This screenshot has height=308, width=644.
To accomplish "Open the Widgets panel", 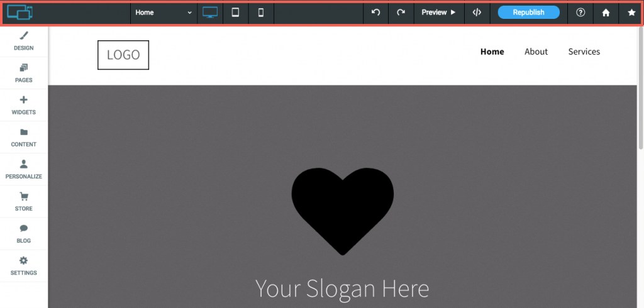I will (x=24, y=105).
